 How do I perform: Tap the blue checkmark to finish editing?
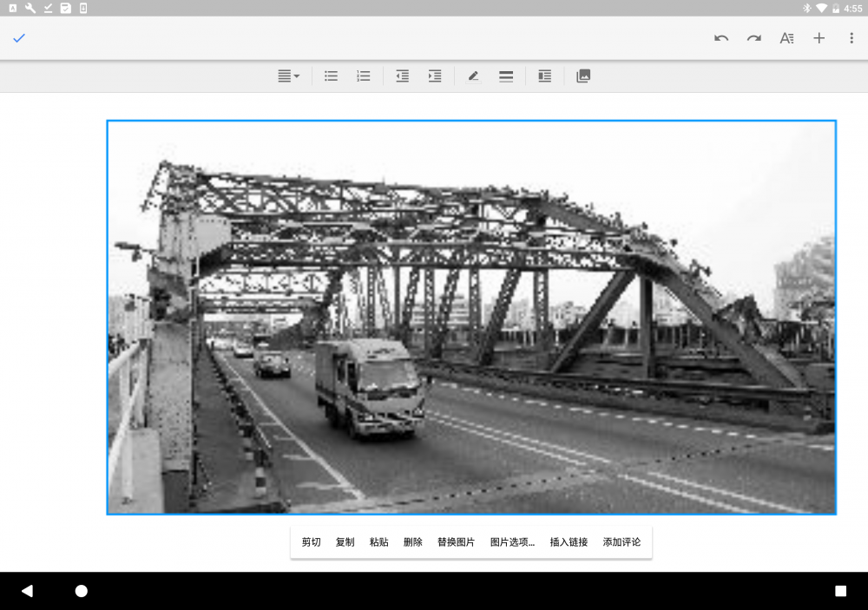[x=19, y=38]
